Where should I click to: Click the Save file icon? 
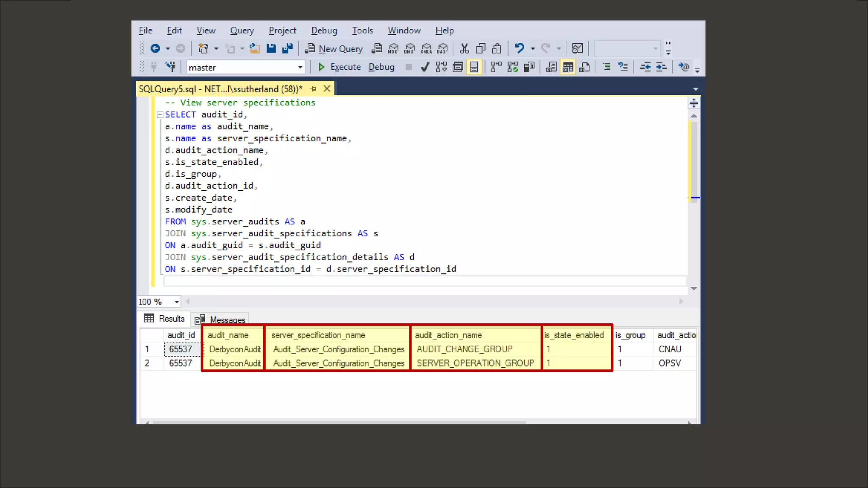click(x=271, y=48)
